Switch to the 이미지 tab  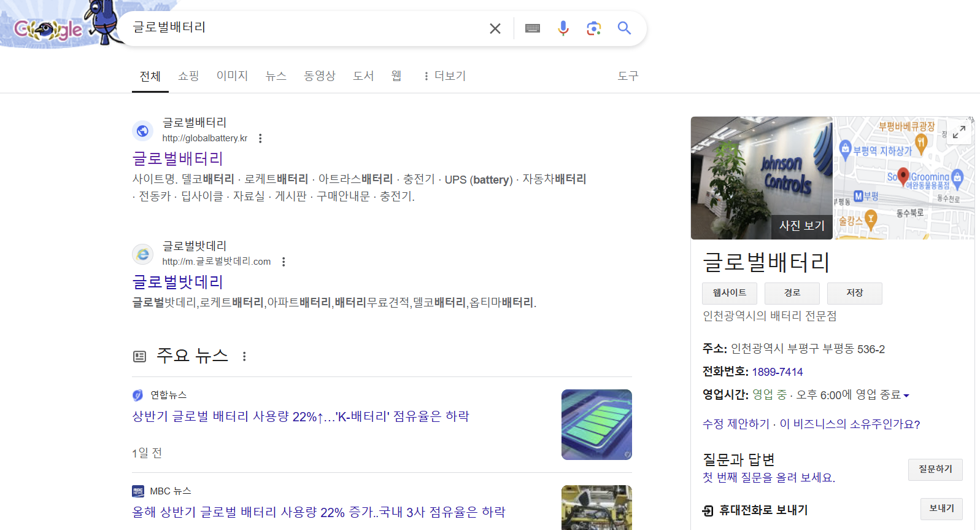pyautogui.click(x=232, y=76)
